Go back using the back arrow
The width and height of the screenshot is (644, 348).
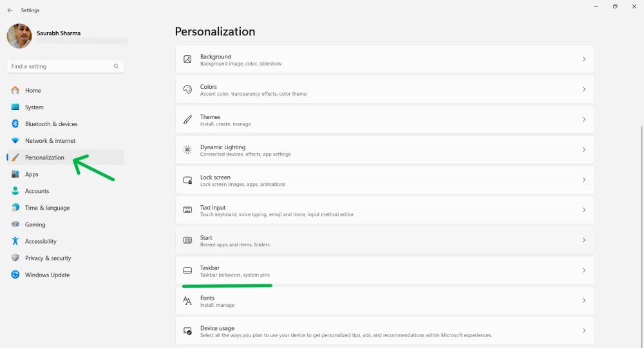[x=10, y=10]
